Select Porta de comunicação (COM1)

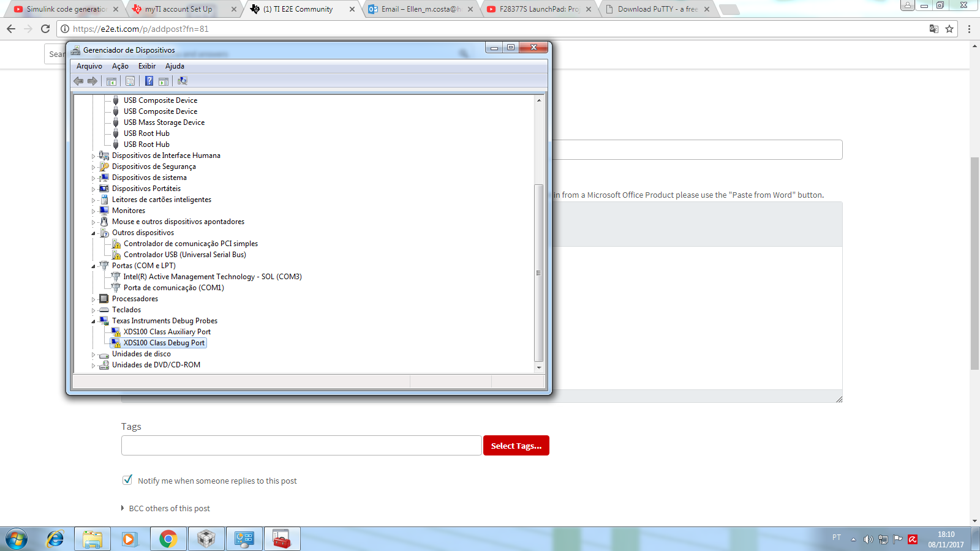click(x=174, y=288)
